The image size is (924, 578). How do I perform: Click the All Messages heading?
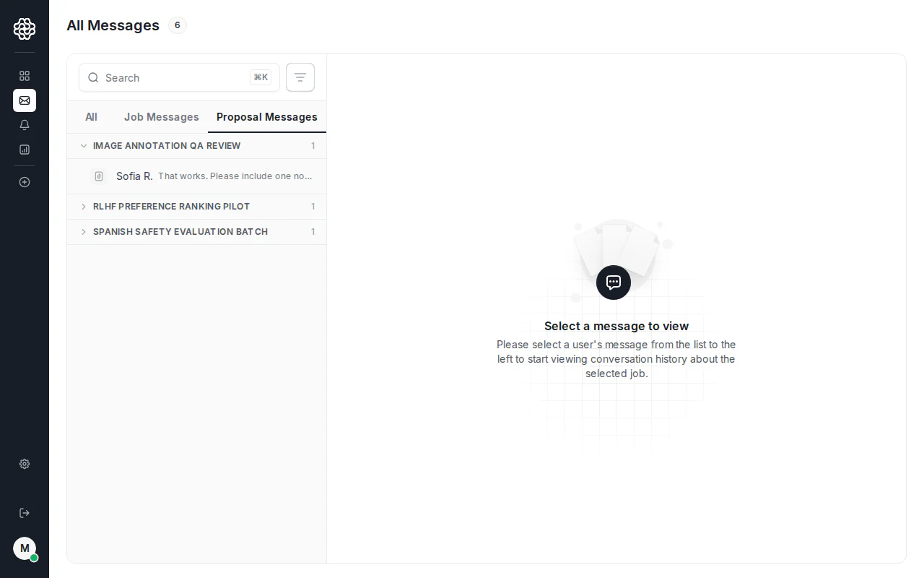click(113, 25)
